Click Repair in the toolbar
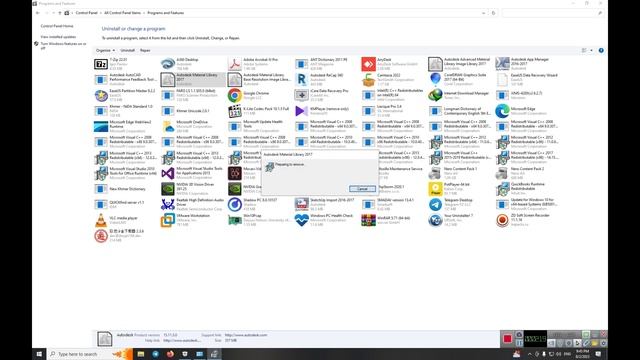The height and width of the screenshot is (360, 640). [145, 50]
